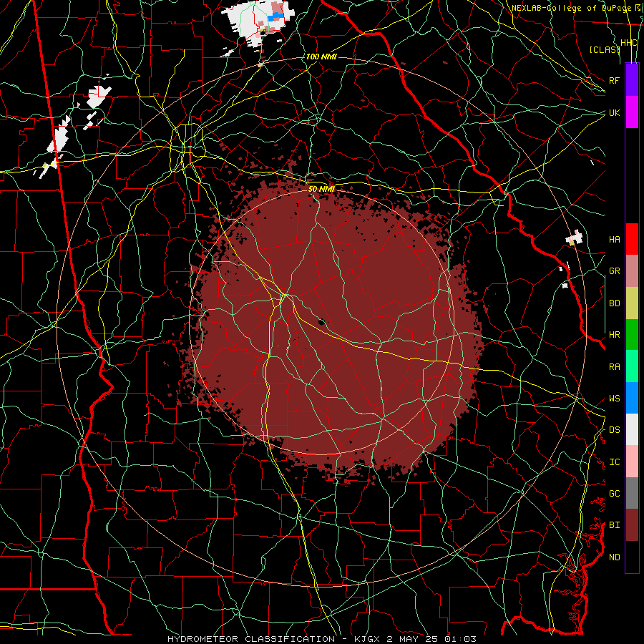The width and height of the screenshot is (644, 644).
Task: Click the RA legend label
Action: (615, 367)
